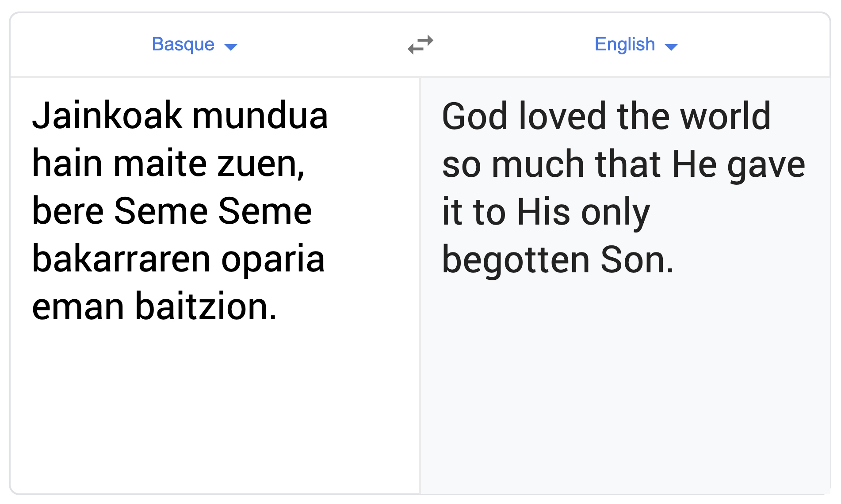Click the word 'God' in the translation

[475, 116]
